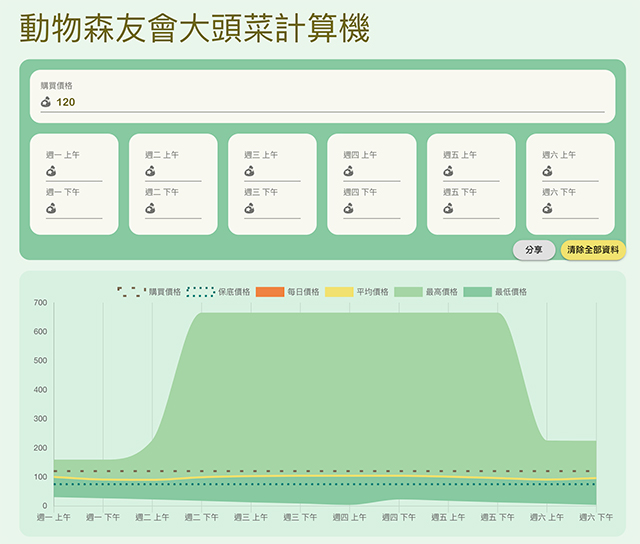Click the chart x-axis label 週一 下午

pos(103,517)
